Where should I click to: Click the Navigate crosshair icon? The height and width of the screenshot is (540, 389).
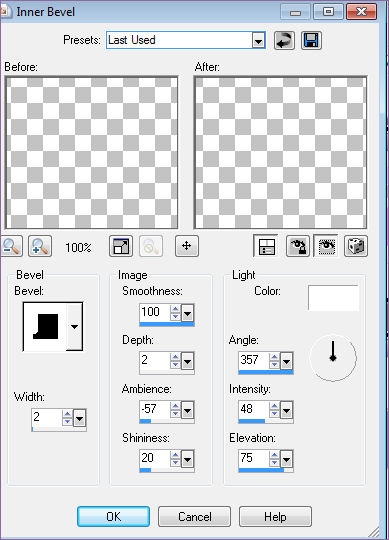tap(187, 246)
